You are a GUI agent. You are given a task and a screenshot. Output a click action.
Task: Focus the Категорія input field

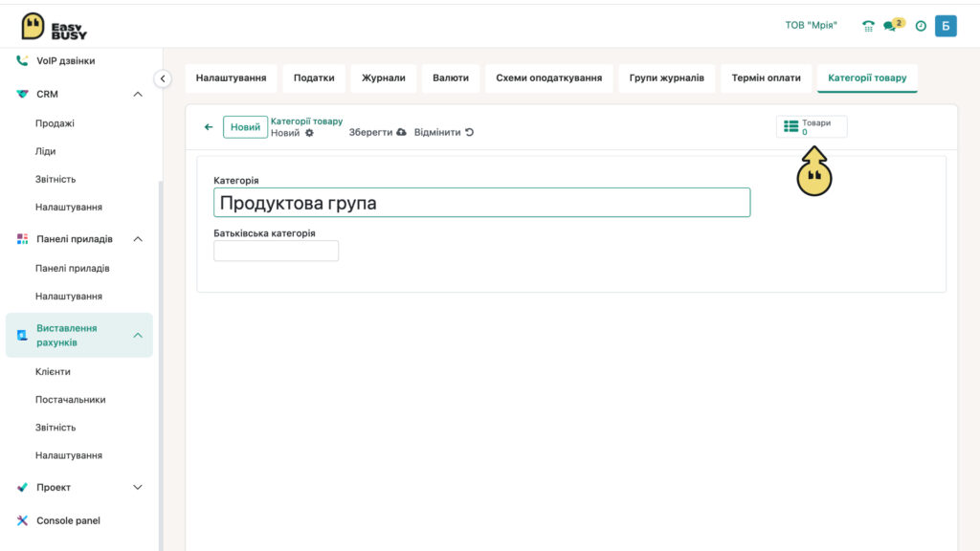[482, 203]
